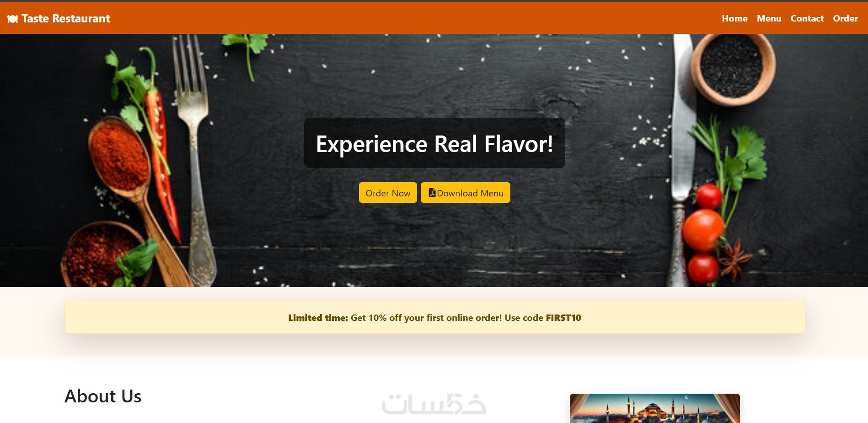
Task: Click the red tomatoes in hero image
Action: [x=703, y=233]
